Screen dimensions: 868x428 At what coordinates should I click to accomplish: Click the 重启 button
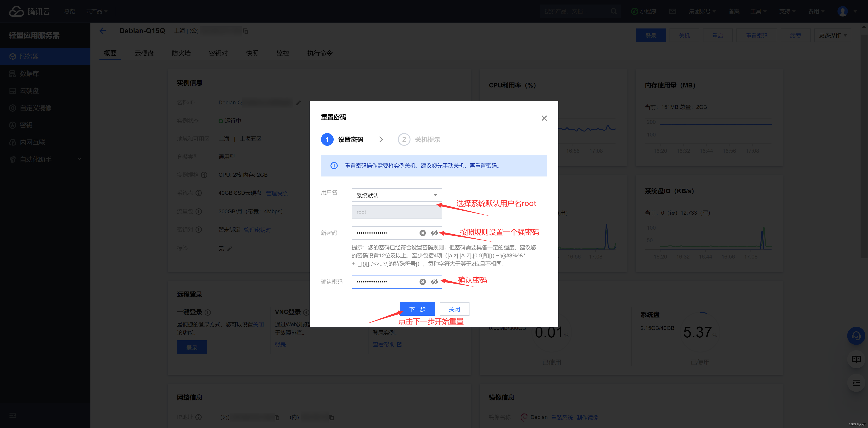718,35
